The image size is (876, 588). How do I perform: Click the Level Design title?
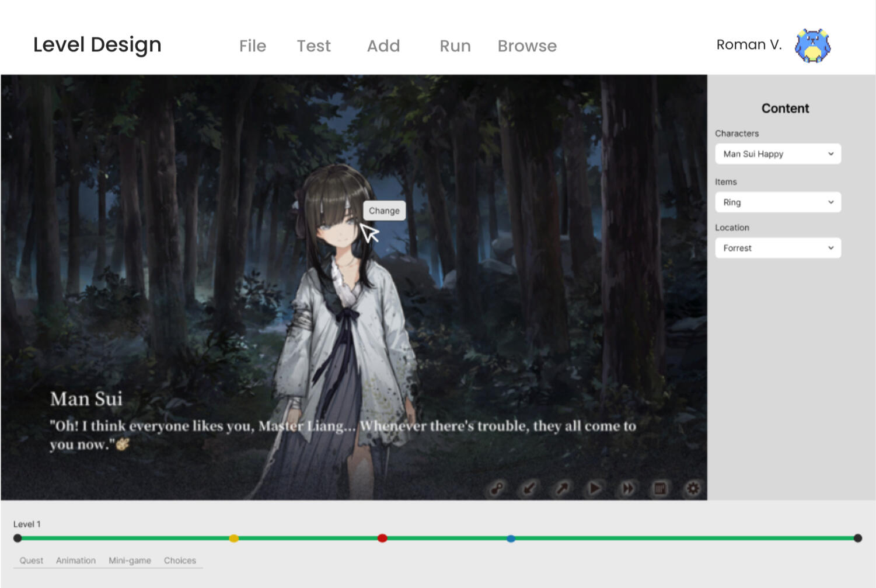pos(97,44)
